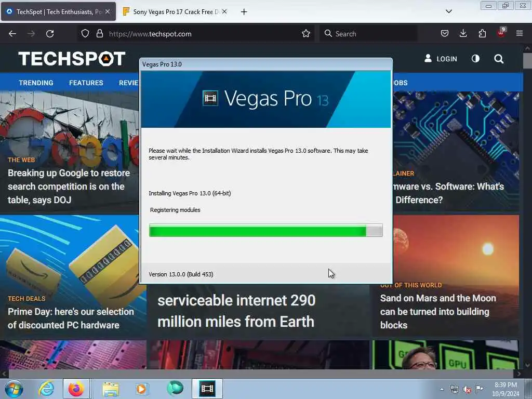Click the GPU presenter thumbnail at bottom
This screenshot has width=532, height=399.
click(x=445, y=355)
